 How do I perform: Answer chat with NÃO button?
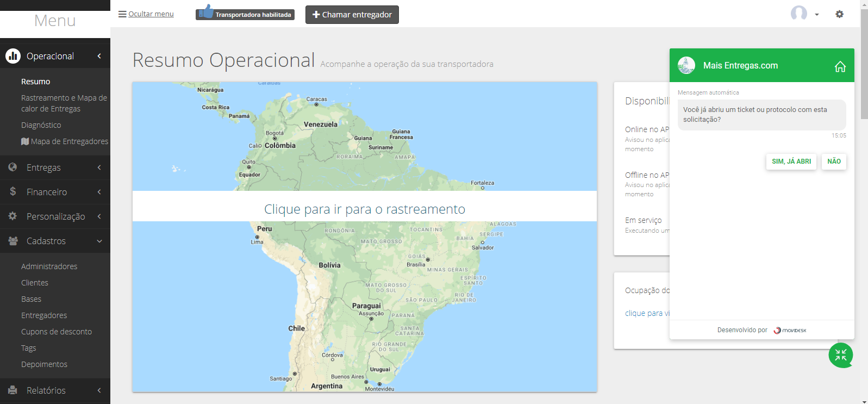pos(834,161)
